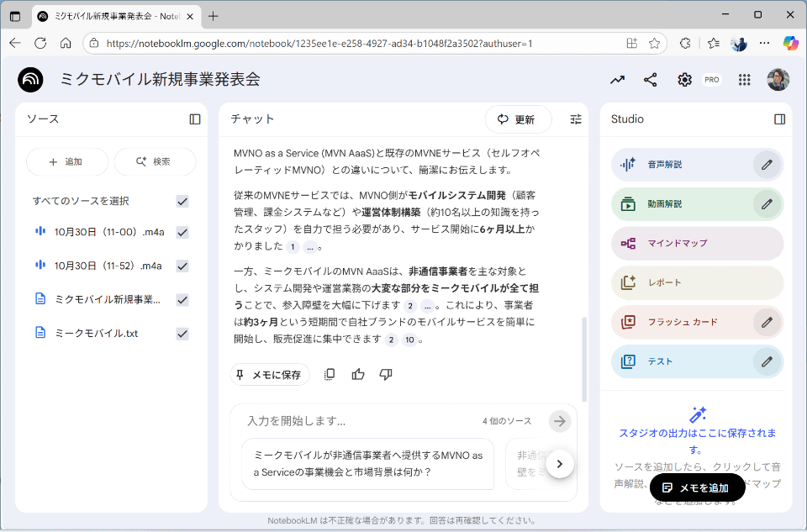The width and height of the screenshot is (807, 532).
Task: Open the split screen icon in the address bar
Action: pyautogui.click(x=632, y=43)
